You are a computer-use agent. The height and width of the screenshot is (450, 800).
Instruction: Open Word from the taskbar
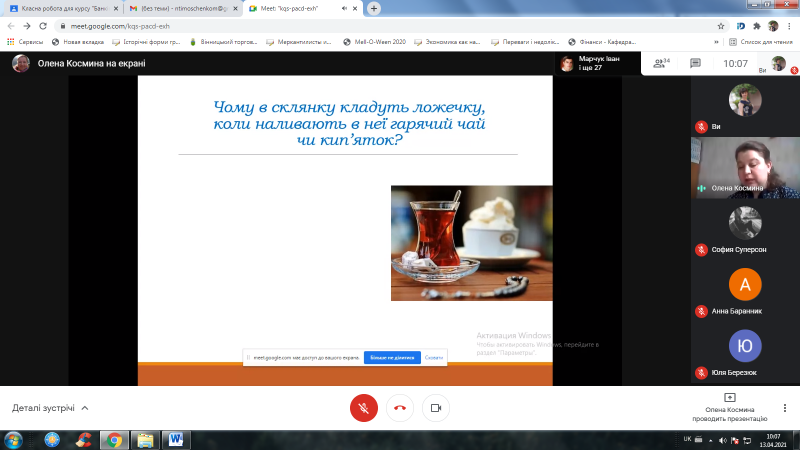[x=176, y=440]
